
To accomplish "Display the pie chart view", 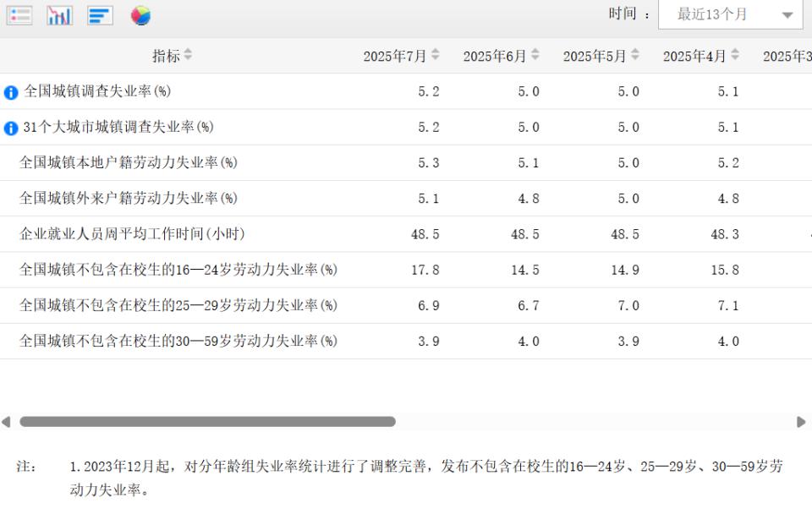I will pyautogui.click(x=140, y=15).
